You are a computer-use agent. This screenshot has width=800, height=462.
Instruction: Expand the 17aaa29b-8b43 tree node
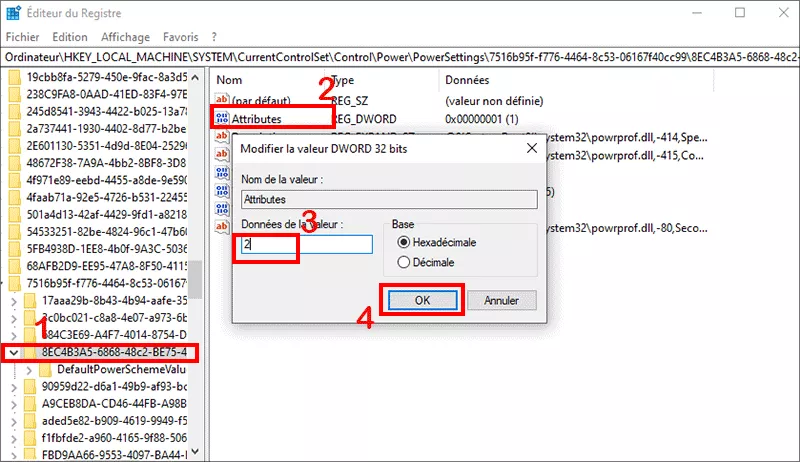(12, 300)
